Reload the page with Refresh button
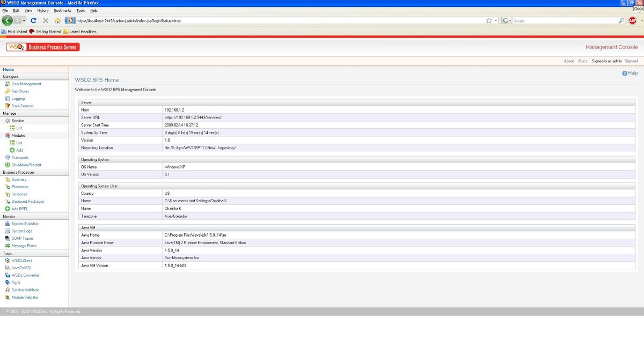Screen dimensions: 644x338 tap(33, 20)
